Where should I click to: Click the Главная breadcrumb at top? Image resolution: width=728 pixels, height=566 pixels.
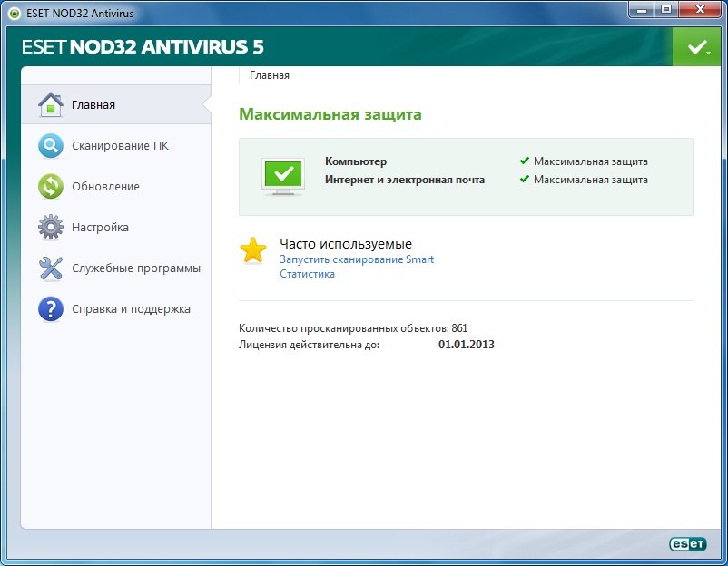pos(270,75)
